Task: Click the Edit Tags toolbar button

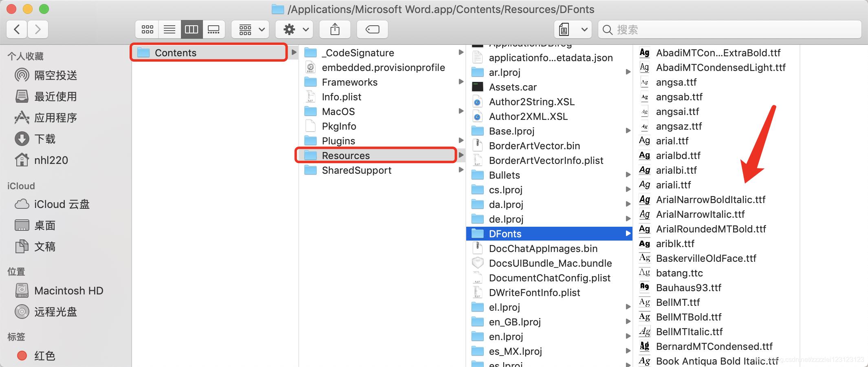Action: (372, 29)
